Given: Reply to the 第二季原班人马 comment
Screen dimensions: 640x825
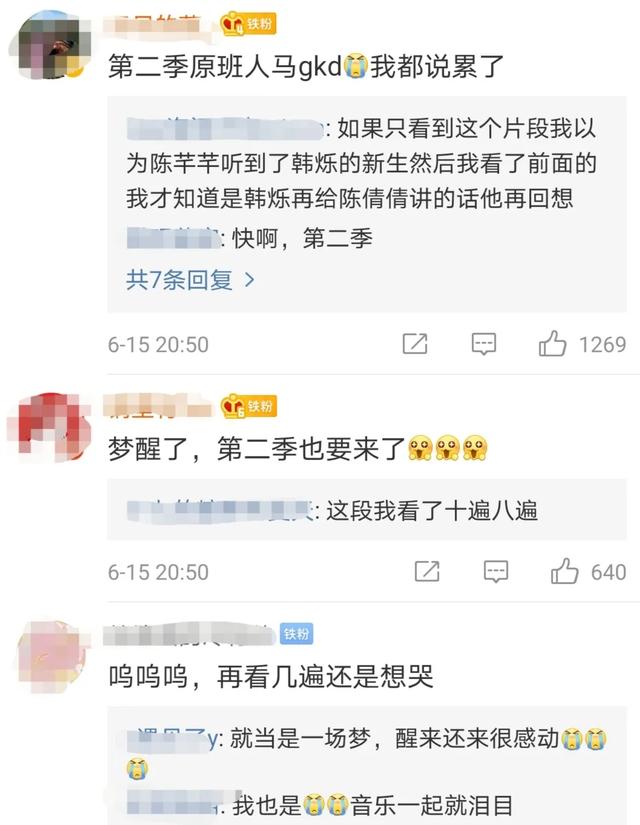Looking at the screenshot, I should click(x=483, y=344).
